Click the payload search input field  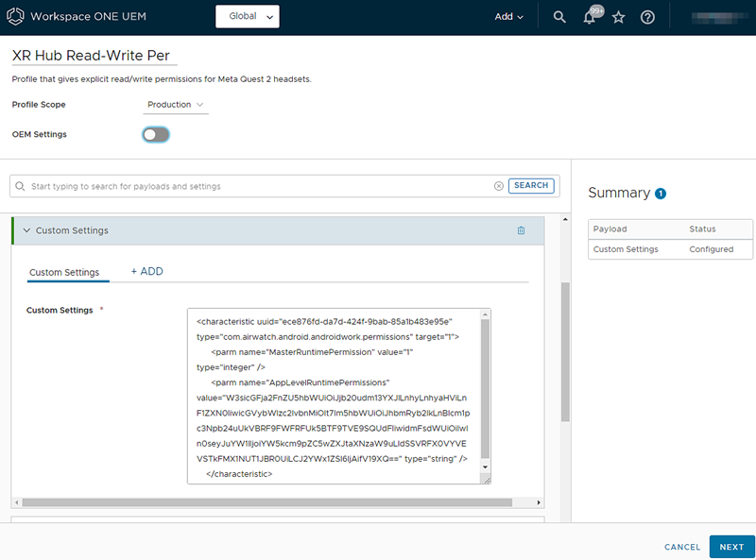(x=261, y=186)
